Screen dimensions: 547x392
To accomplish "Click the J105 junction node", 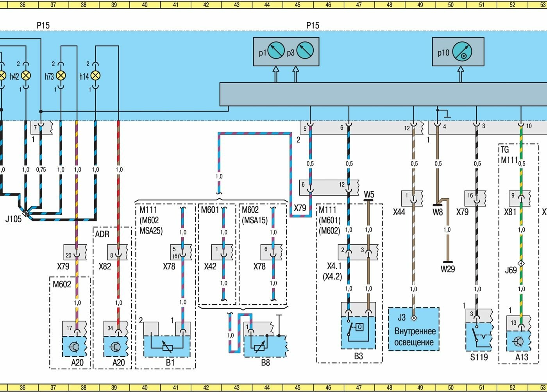I will click(26, 214).
